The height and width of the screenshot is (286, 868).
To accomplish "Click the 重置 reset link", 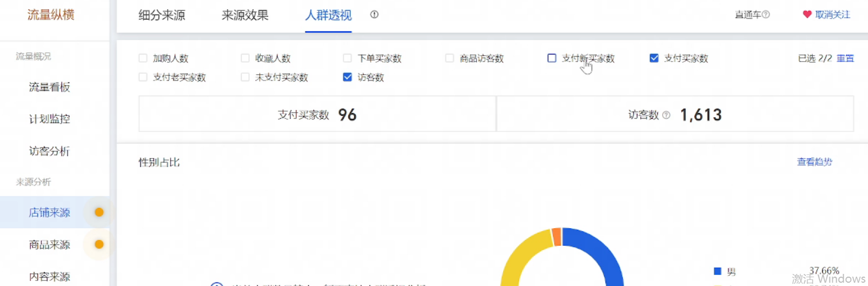I will [x=845, y=58].
